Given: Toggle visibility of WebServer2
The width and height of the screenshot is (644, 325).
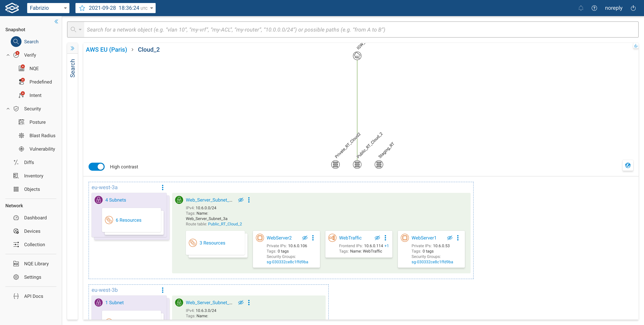Looking at the screenshot, I should pos(305,237).
